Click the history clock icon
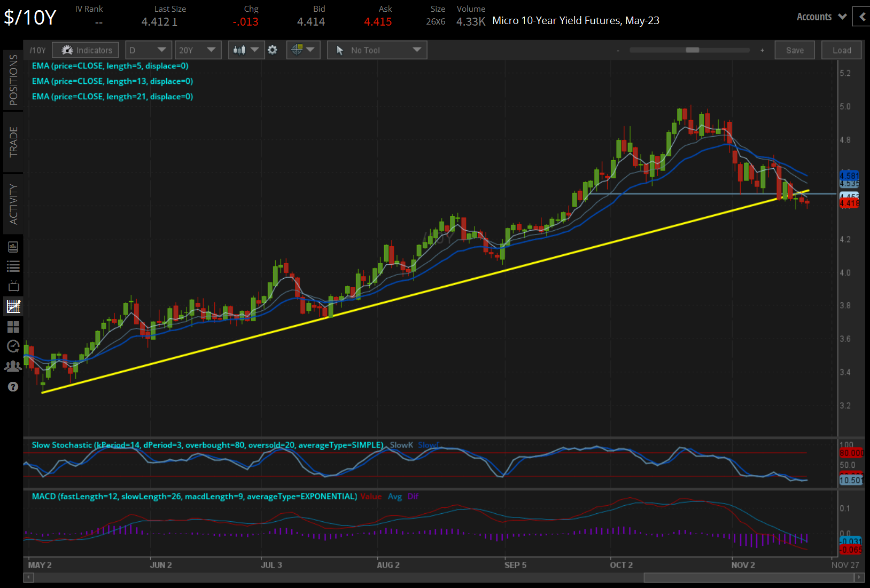 [13, 346]
